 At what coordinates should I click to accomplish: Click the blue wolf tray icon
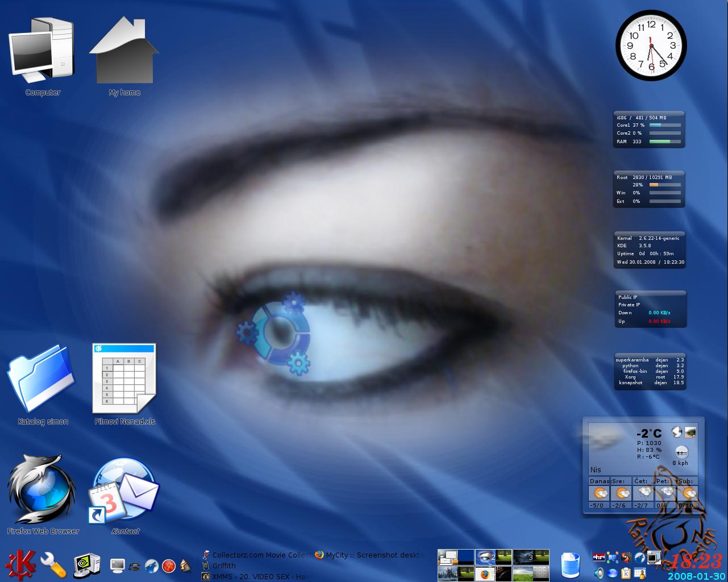pyautogui.click(x=639, y=558)
